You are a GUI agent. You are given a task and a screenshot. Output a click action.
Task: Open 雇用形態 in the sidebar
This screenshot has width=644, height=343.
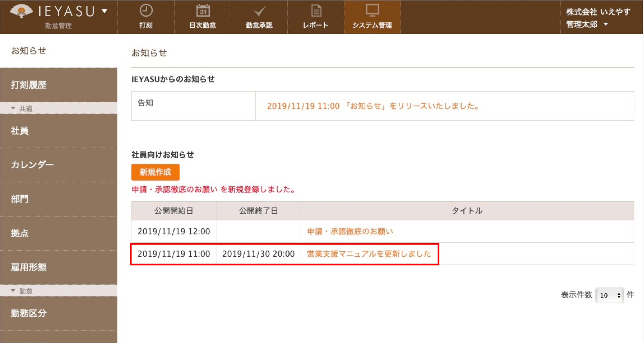click(59, 267)
